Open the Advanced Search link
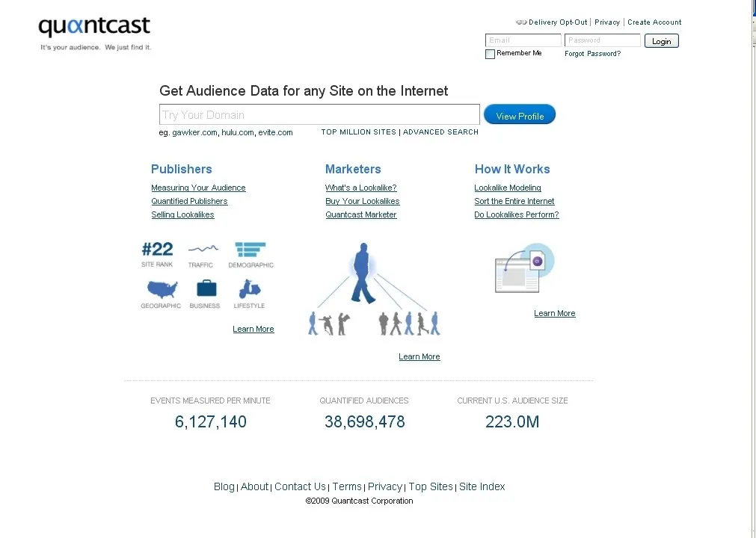Viewport: 756px width, 538px height. coord(440,132)
